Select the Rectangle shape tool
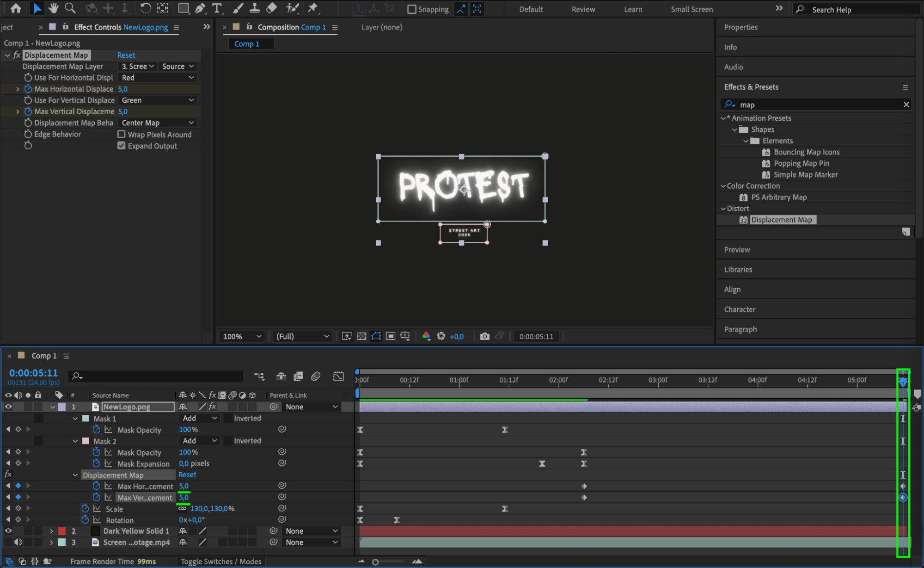The image size is (924, 568). (x=184, y=8)
